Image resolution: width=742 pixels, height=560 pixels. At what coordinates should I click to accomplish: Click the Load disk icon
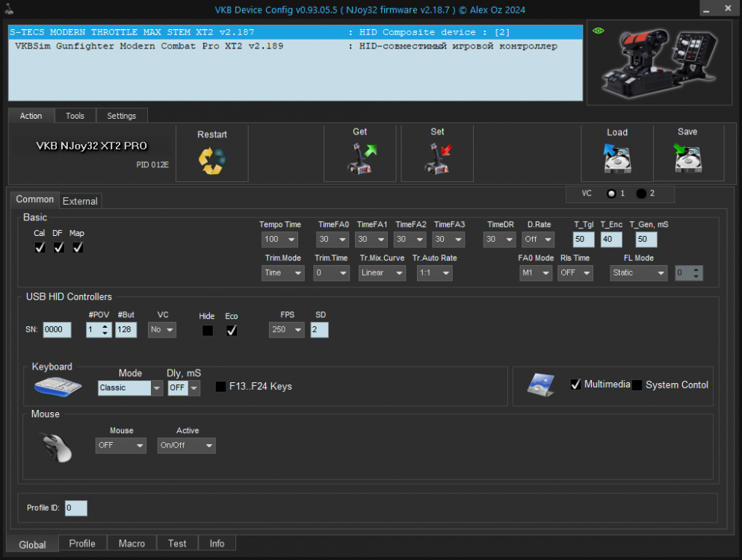(x=617, y=158)
